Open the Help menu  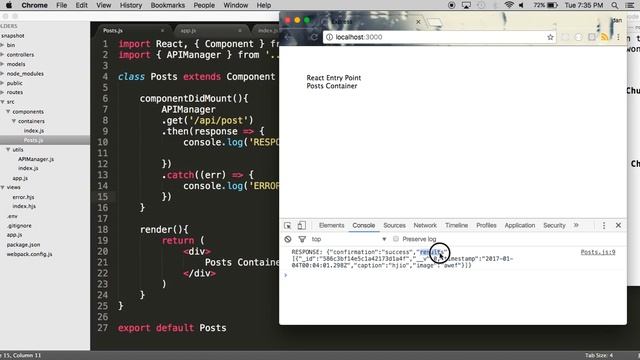(264, 5)
